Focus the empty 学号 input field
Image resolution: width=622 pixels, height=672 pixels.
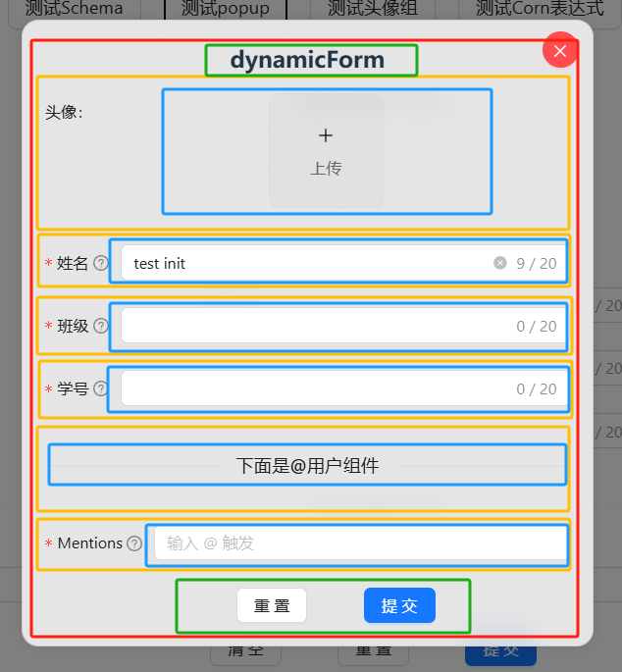343,388
